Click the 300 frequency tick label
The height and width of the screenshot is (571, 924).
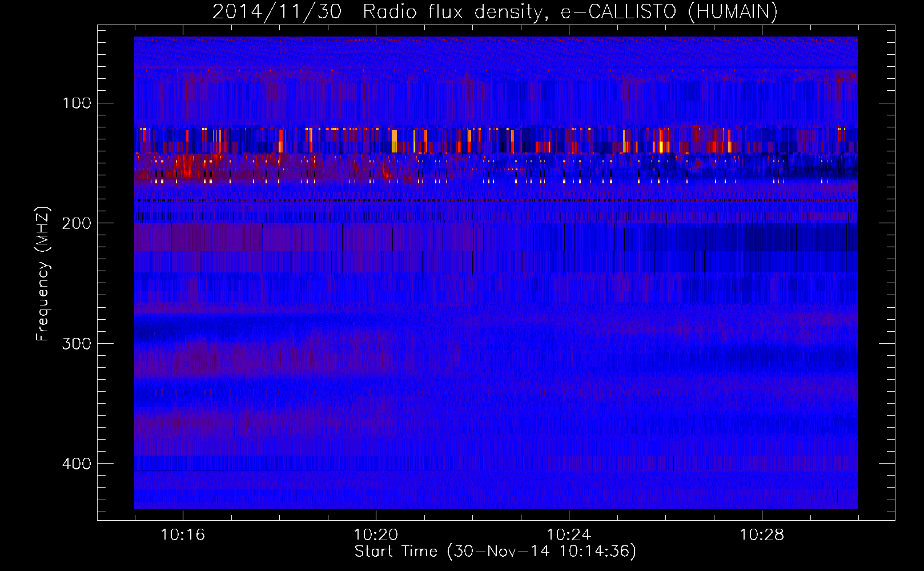point(77,343)
